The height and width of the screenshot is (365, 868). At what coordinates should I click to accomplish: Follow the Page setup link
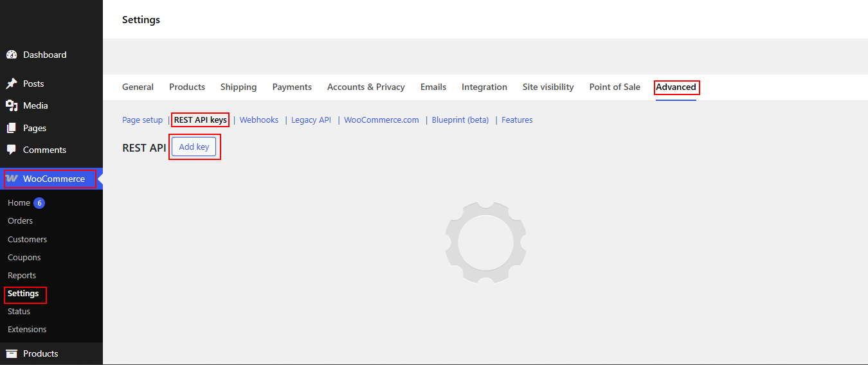[x=143, y=120]
